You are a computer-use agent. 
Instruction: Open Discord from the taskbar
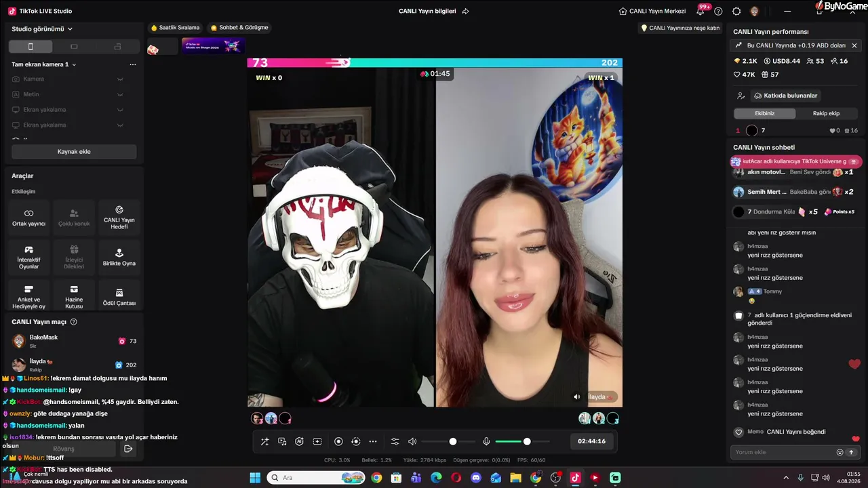point(476,478)
